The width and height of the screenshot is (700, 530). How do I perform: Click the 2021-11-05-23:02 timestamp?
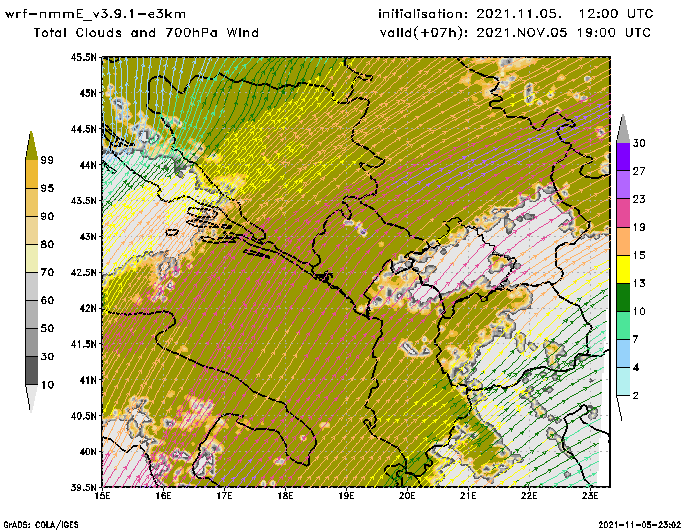(639, 524)
